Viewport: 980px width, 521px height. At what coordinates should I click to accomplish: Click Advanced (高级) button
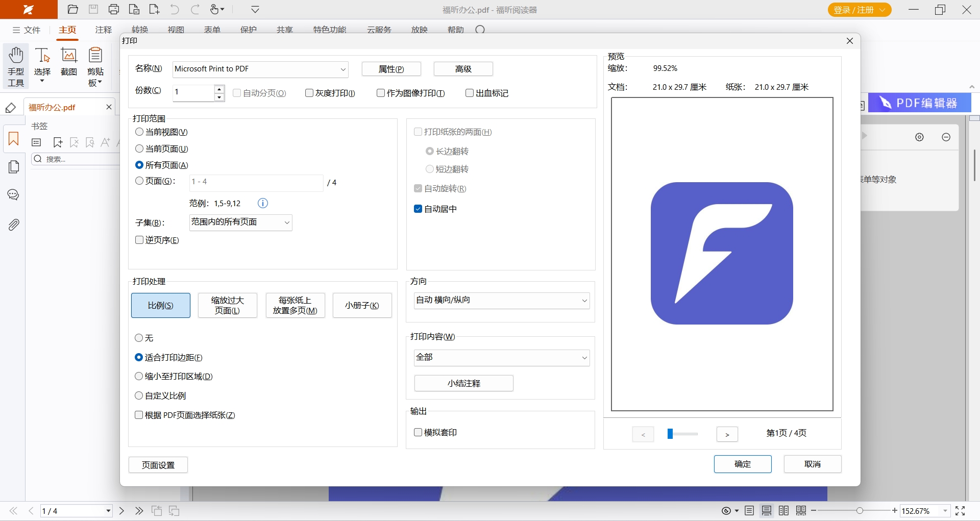point(463,69)
